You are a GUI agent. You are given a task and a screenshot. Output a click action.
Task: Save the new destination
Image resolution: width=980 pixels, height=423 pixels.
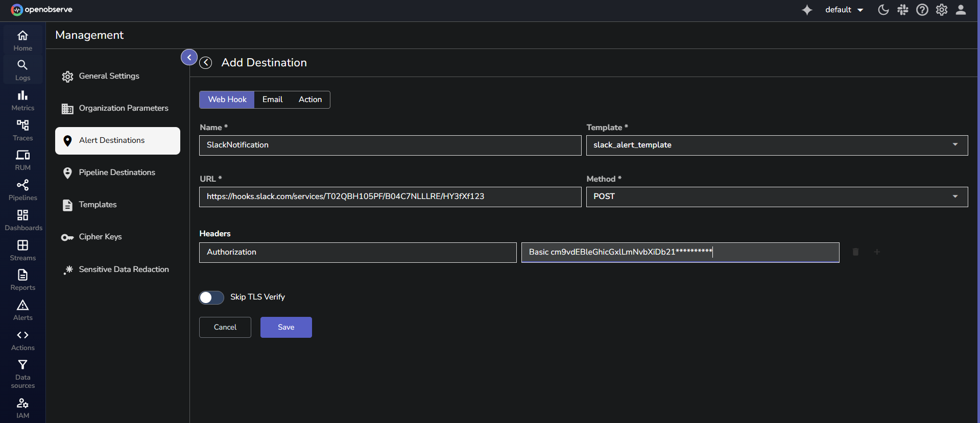(286, 327)
